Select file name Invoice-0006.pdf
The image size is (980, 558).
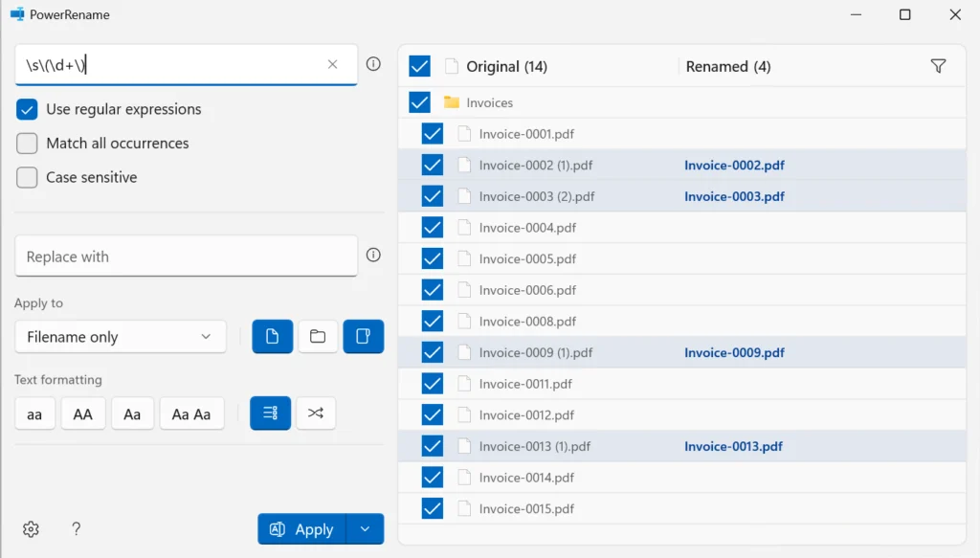(527, 290)
